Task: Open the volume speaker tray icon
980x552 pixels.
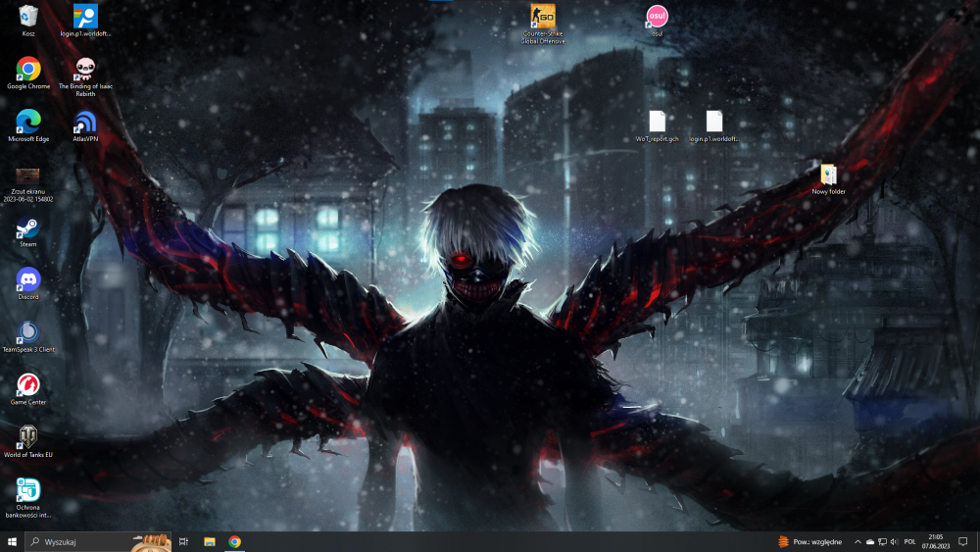Action: (x=895, y=542)
